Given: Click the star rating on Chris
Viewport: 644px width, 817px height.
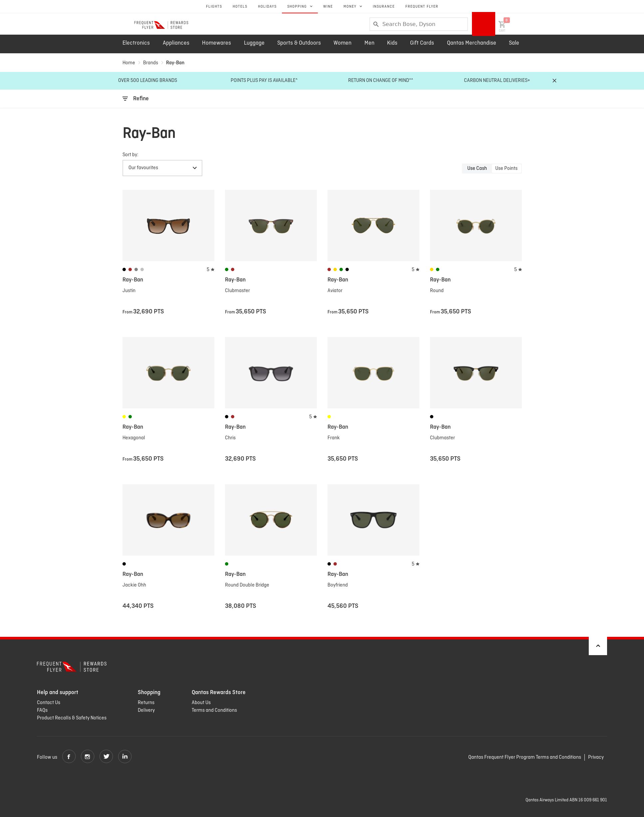Looking at the screenshot, I should [313, 417].
